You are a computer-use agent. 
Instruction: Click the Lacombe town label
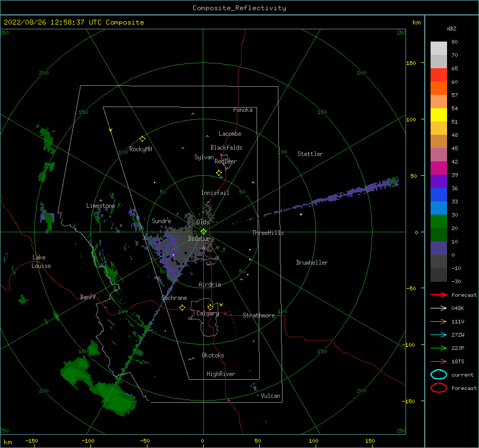pos(230,134)
